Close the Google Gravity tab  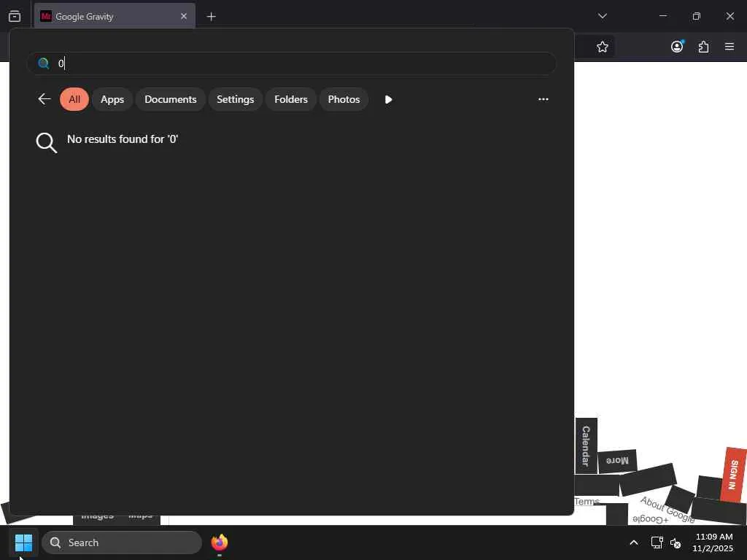pos(183,16)
